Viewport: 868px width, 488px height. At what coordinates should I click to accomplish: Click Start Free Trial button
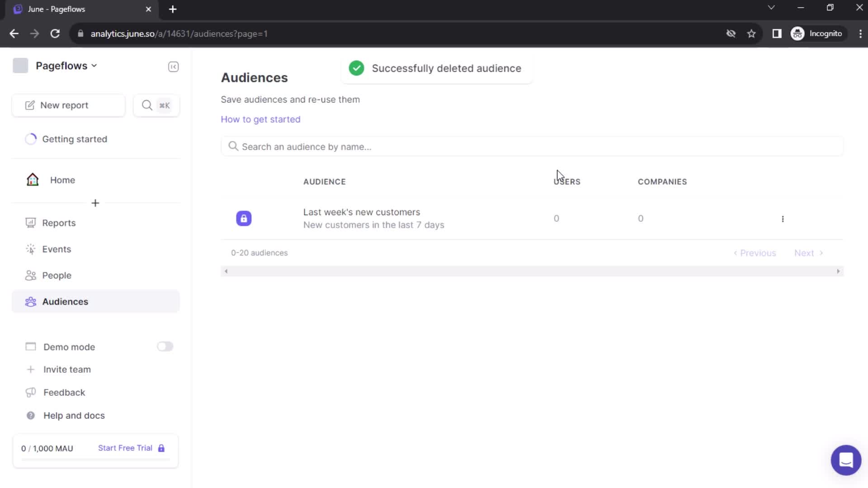[125, 448]
